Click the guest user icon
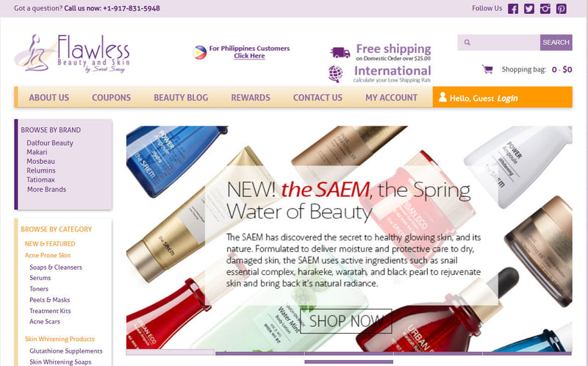 pyautogui.click(x=442, y=97)
